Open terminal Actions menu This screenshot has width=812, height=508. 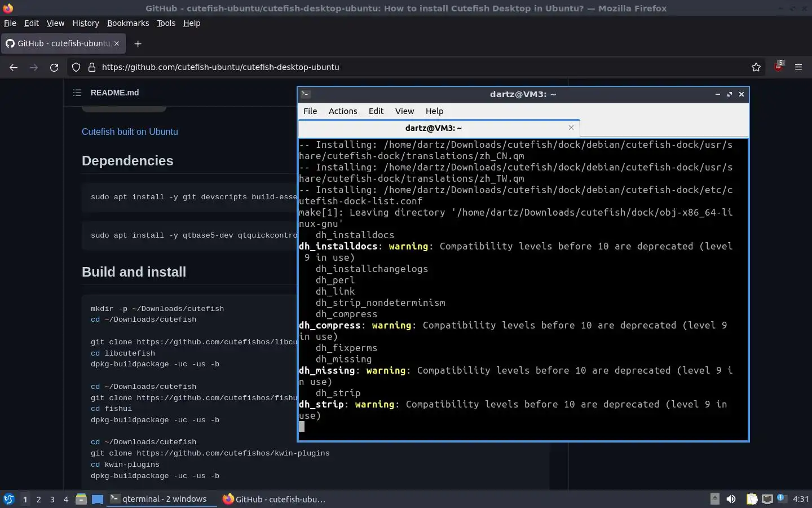tap(343, 111)
